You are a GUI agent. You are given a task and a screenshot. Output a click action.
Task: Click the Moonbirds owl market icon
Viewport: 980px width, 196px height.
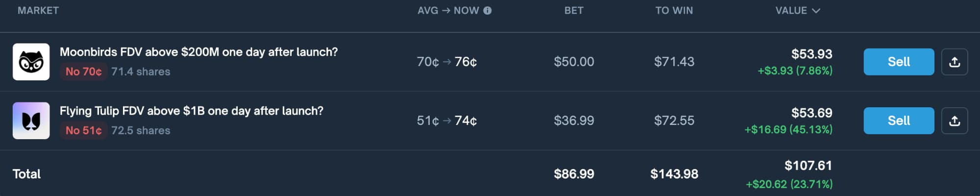31,62
